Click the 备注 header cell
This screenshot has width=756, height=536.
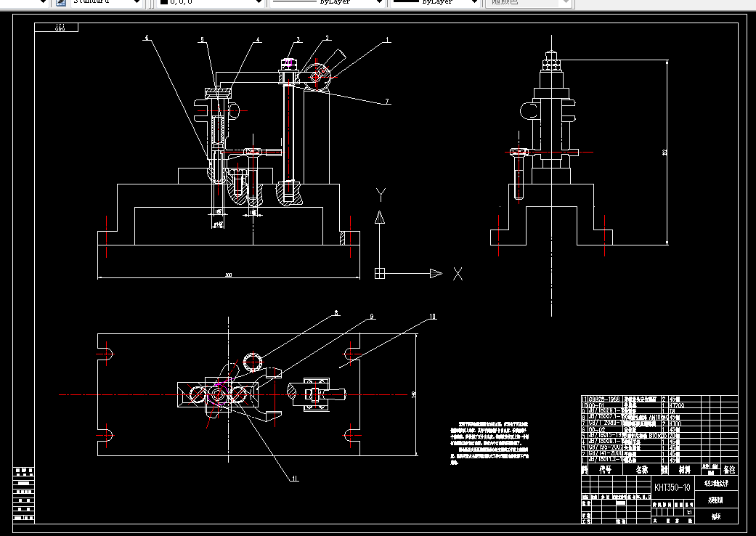coord(729,469)
